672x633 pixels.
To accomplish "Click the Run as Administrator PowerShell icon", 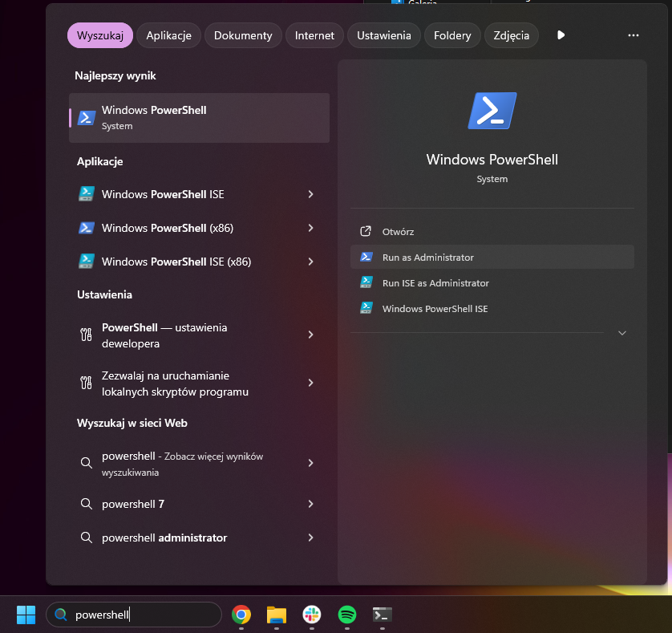I will (366, 257).
